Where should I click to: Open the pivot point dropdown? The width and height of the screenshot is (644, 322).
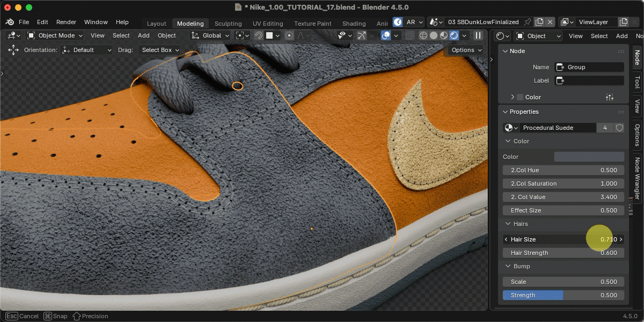point(243,35)
